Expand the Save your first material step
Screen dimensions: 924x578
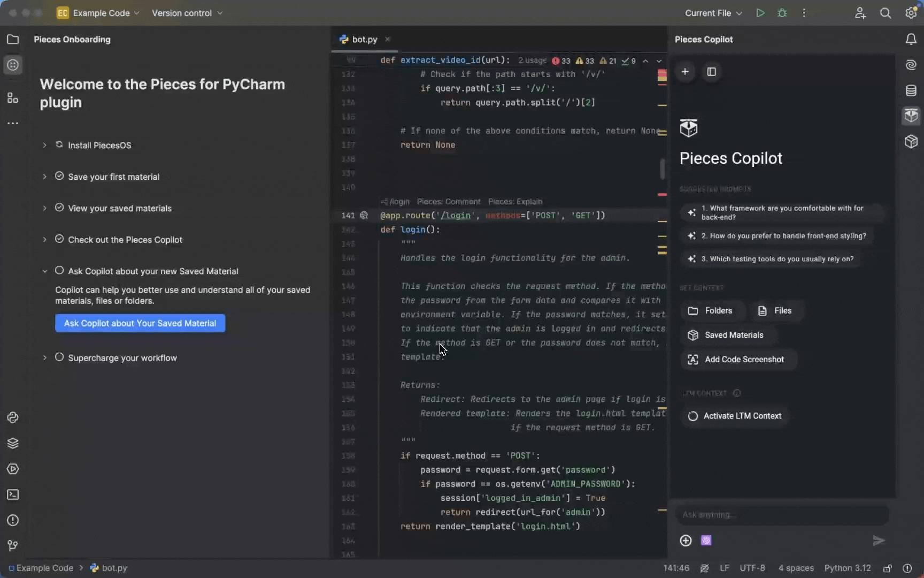[45, 177]
